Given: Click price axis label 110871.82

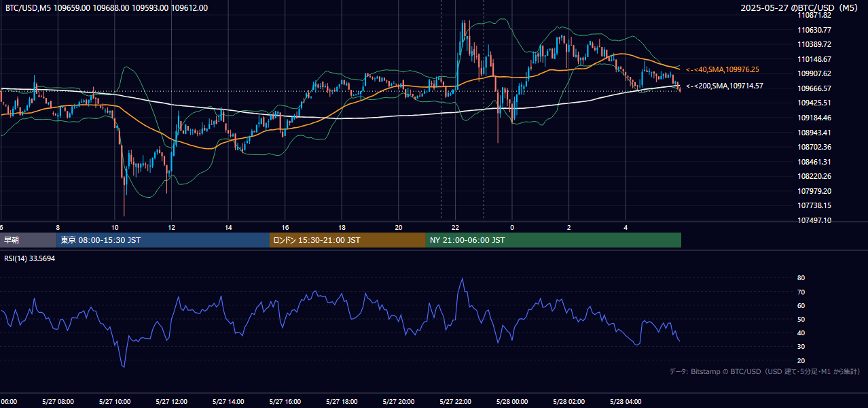Looking at the screenshot, I should (x=815, y=15).
